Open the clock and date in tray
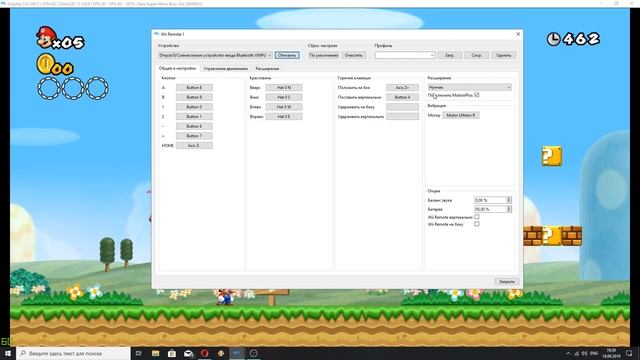 (611, 353)
